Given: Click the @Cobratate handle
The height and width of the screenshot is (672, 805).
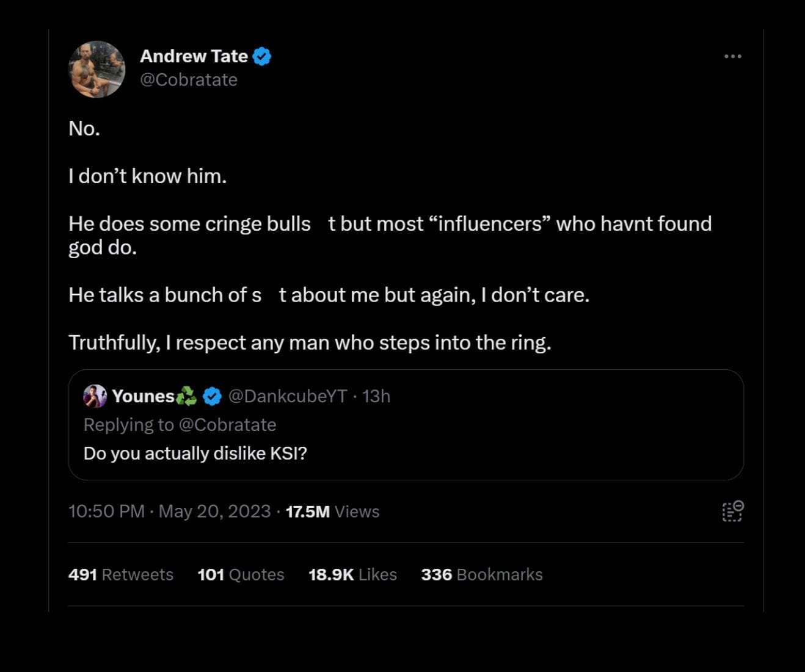Looking at the screenshot, I should click(x=189, y=79).
